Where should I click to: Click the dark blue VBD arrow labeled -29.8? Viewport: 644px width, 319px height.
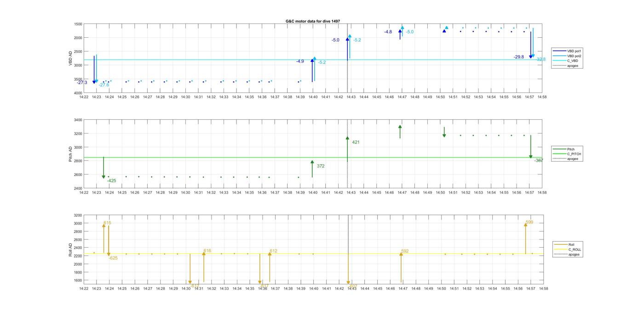coord(530,45)
